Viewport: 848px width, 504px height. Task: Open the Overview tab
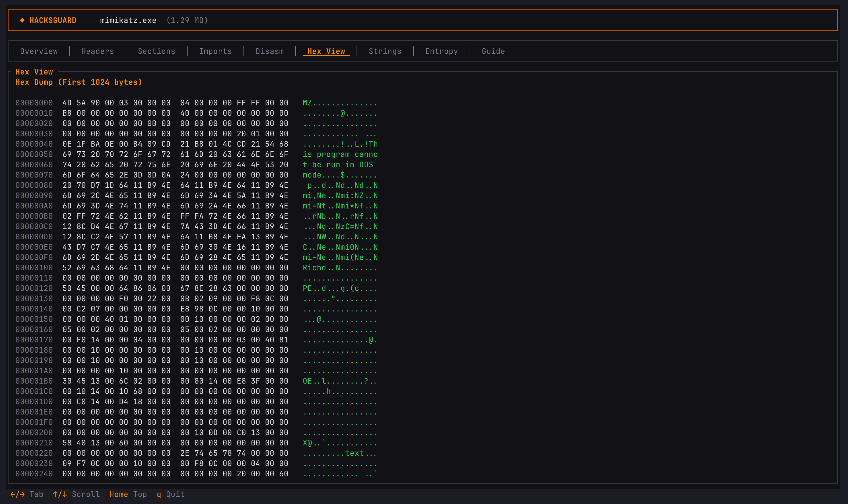(x=39, y=51)
